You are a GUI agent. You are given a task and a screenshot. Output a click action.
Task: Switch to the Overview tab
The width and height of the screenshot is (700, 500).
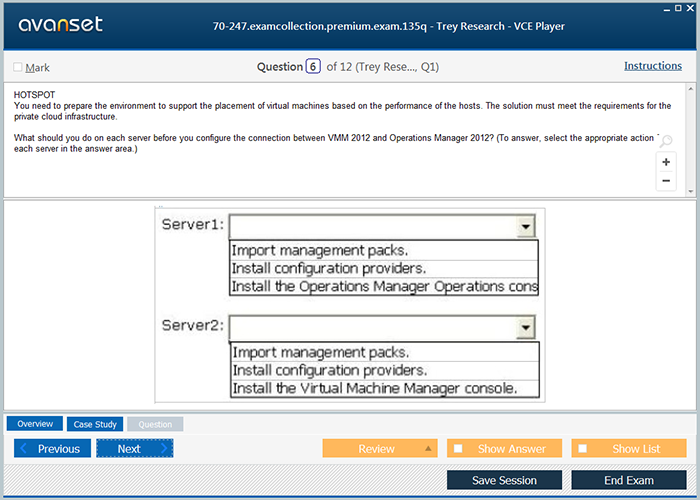[x=35, y=424]
